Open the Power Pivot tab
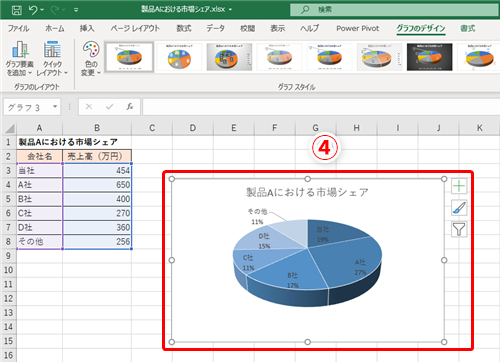This screenshot has height=362, width=500. (358, 29)
